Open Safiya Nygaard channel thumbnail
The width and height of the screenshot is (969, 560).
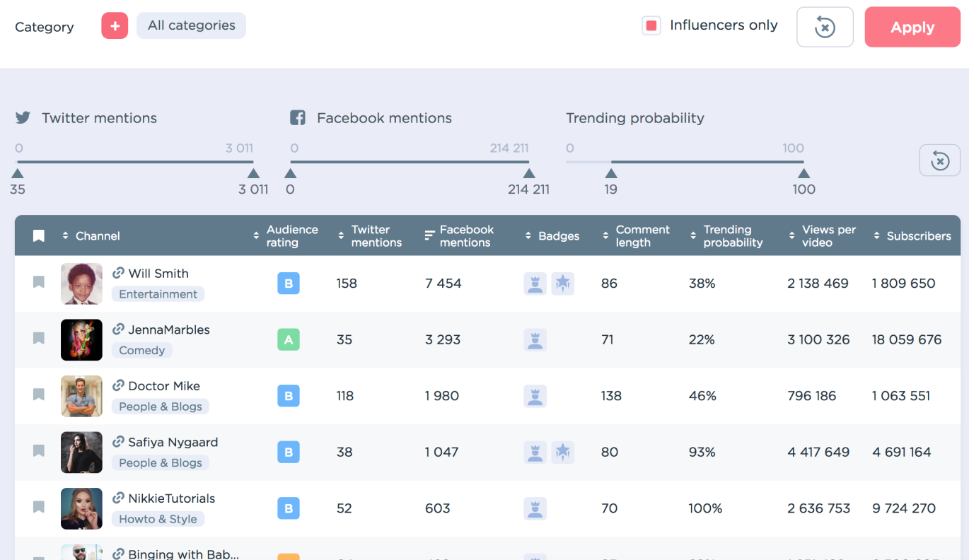(x=81, y=453)
